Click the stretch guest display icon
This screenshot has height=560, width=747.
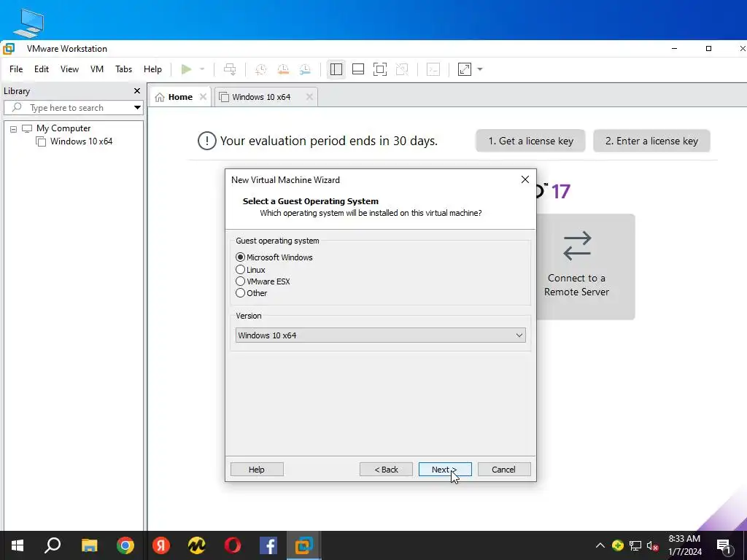click(x=465, y=69)
